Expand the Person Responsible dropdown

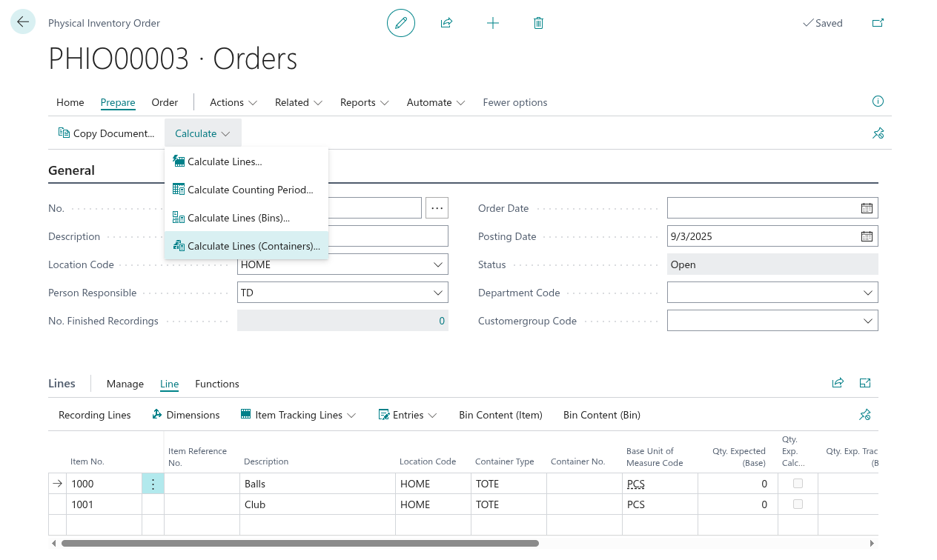[437, 293]
